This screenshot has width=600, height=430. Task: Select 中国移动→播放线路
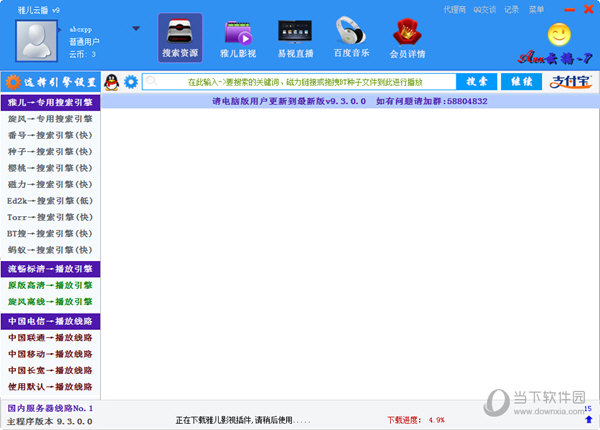(x=51, y=354)
